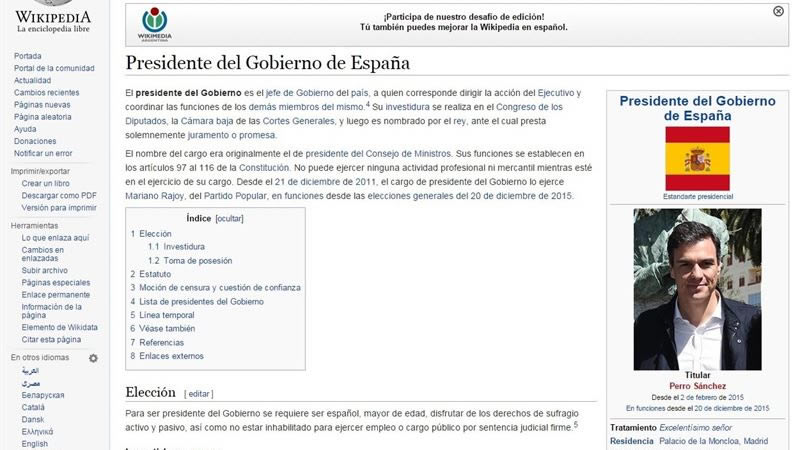Image resolution: width=800 pixels, height=450 pixels.
Task: Open the Spanish presidential flag image
Action: pyautogui.click(x=697, y=159)
